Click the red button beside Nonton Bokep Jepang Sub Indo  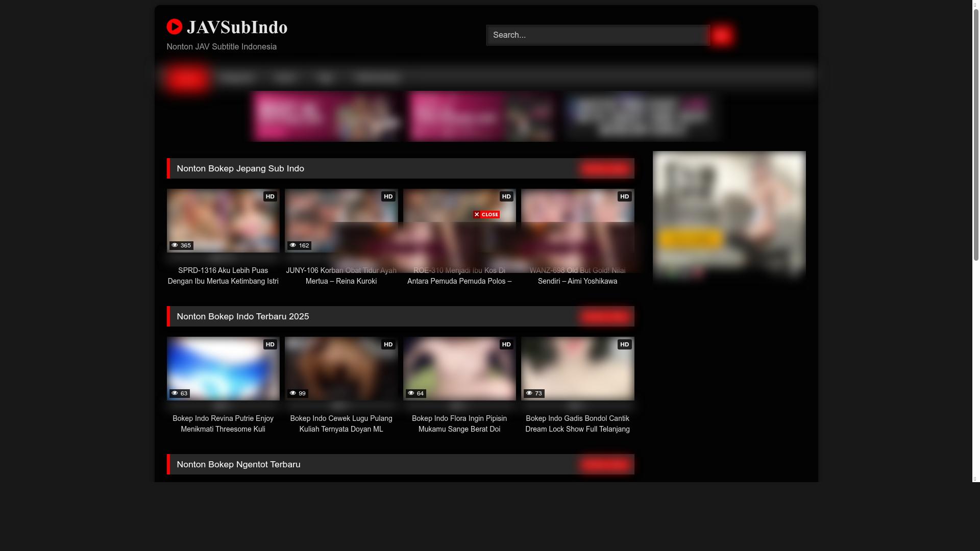click(x=605, y=168)
